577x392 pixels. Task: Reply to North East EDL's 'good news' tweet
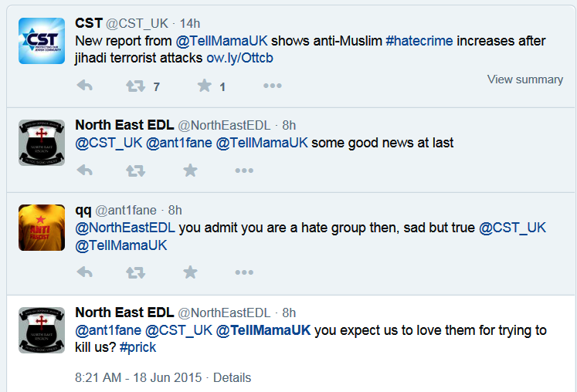[x=84, y=171]
